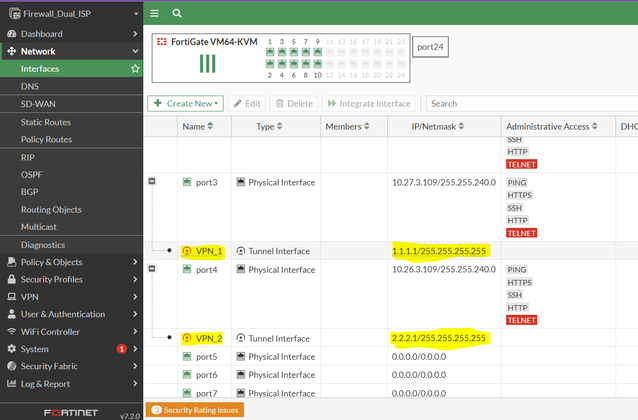Screen dimensions: 638x420
Task: Go to the SD-WAN menu item
Action: (x=38, y=104)
